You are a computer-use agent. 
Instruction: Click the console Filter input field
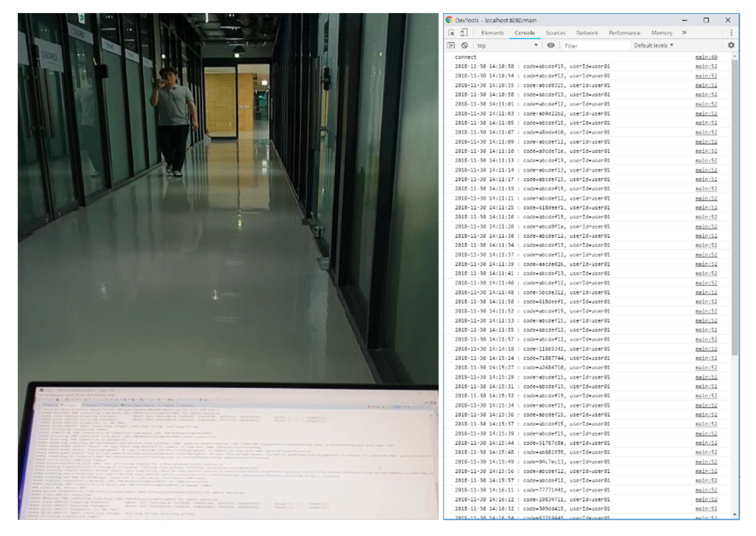(x=596, y=46)
